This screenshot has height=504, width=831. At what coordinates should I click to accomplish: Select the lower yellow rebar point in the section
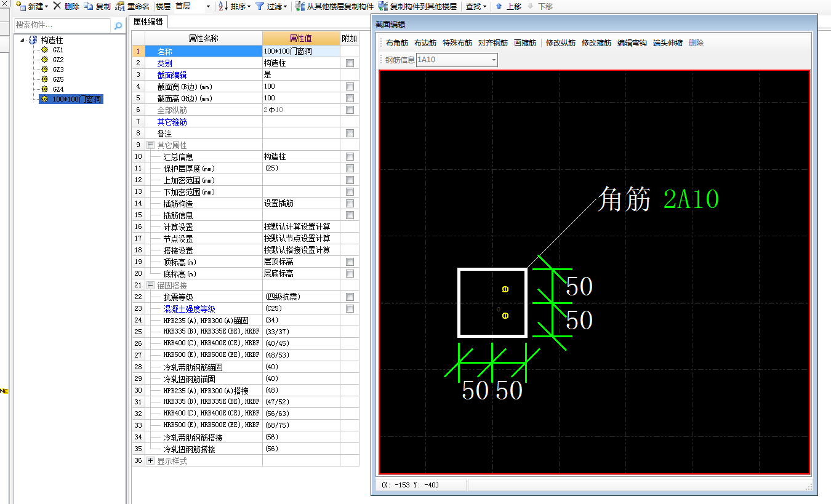tap(505, 316)
